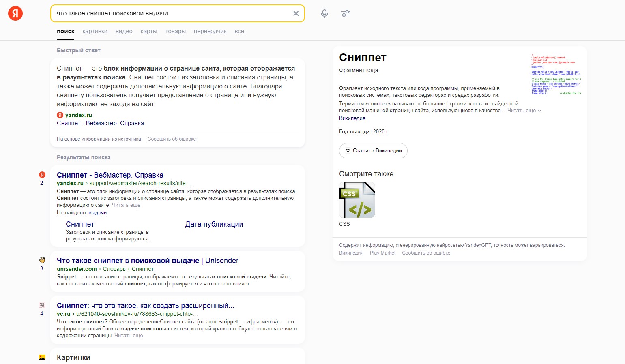Viewport: 625px width, 364px height.
Task: Report an error under quick answer
Action: (172, 139)
